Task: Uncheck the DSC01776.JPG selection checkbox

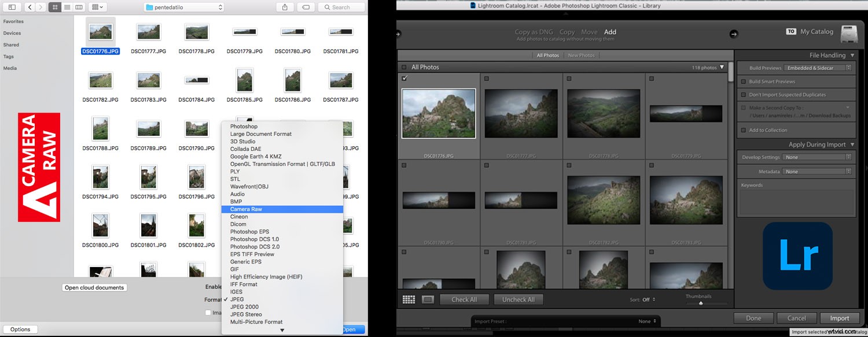Action: click(403, 78)
